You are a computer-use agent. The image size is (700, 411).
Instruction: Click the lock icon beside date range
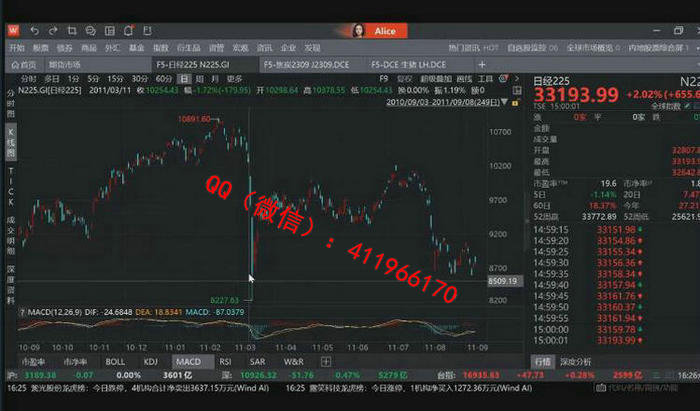512,101
